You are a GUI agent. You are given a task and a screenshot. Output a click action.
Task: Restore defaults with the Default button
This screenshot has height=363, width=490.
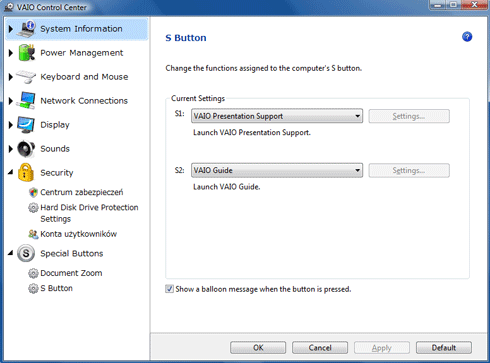[444, 348]
